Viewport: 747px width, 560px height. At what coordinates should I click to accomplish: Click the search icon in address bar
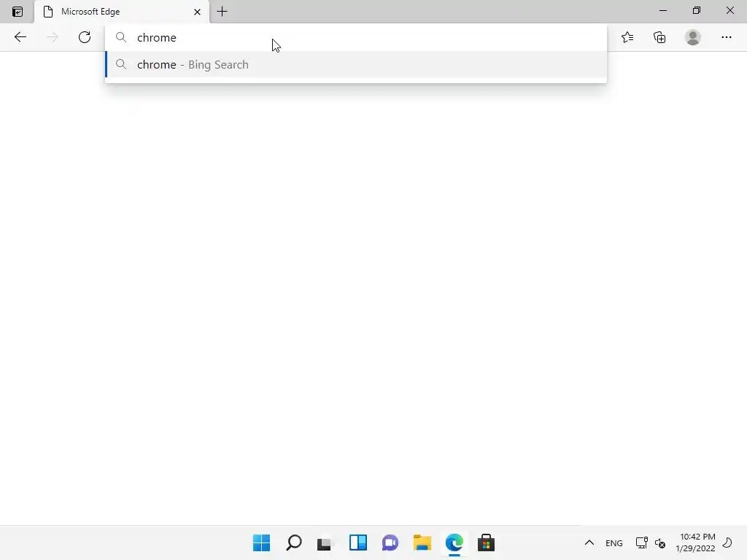tap(121, 37)
